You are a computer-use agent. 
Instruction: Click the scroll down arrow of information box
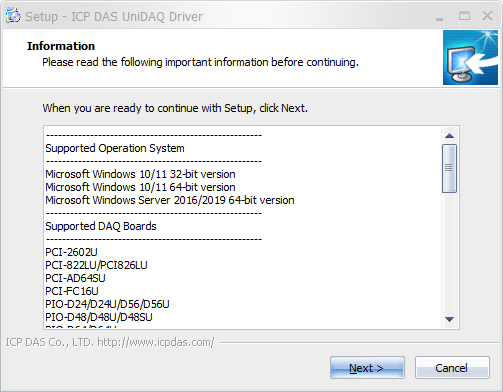tap(449, 319)
